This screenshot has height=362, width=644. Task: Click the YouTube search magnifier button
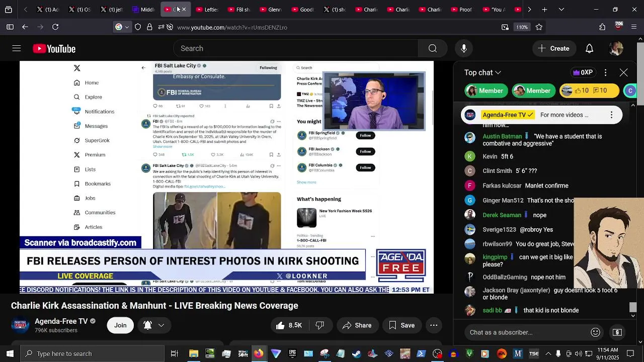pos(433,48)
